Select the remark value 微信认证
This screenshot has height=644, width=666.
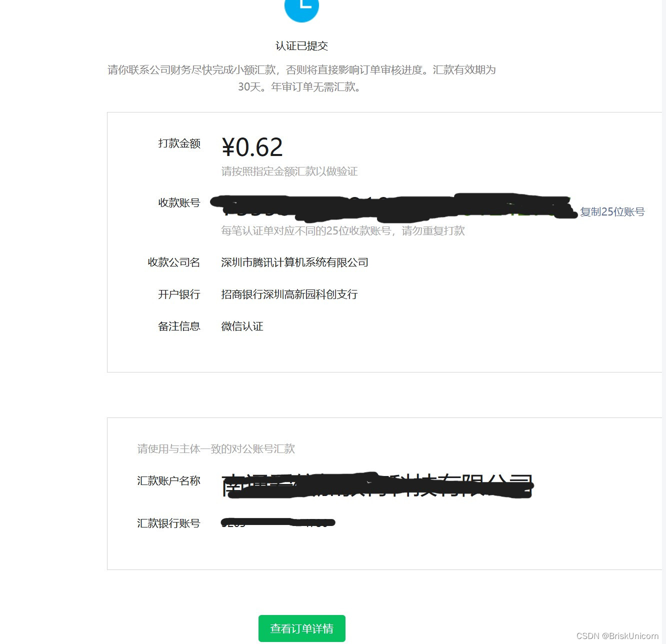click(x=242, y=326)
